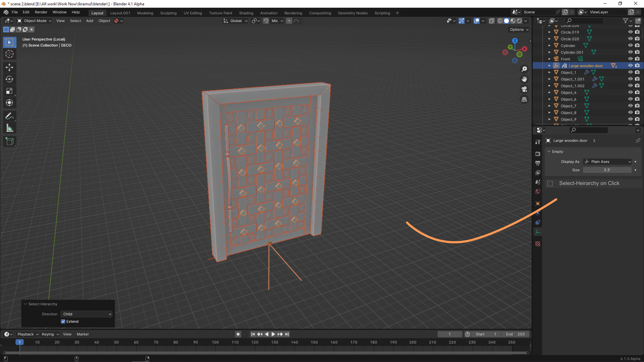This screenshot has height=362, width=644.
Task: Open the Render menu
Action: (41, 12)
